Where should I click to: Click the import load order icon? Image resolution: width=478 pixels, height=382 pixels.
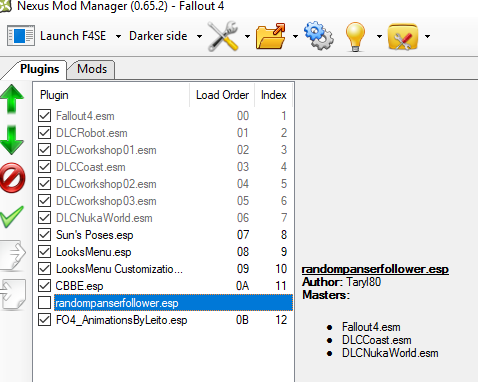(13, 295)
